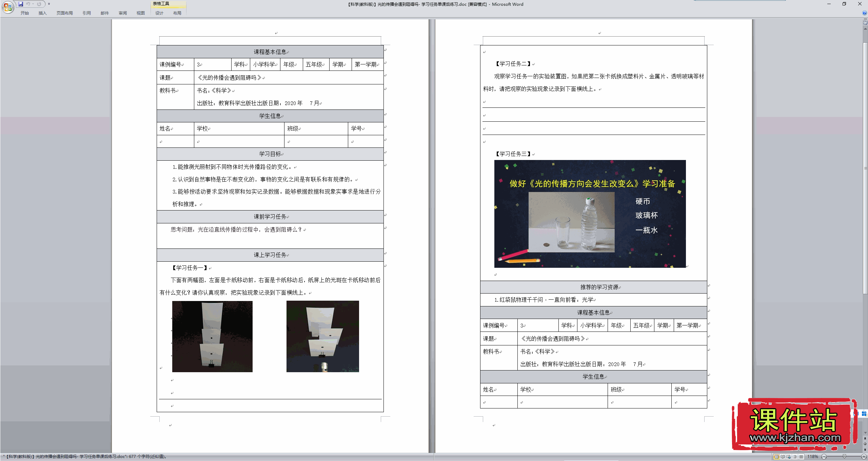Click the 《光的传播会遇到阻碍吗》 title cell on left page

click(x=289, y=78)
